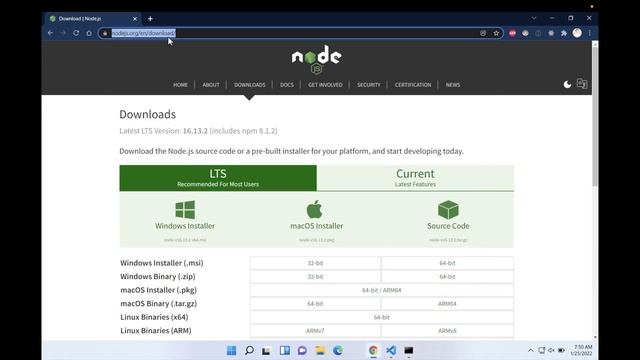Switch to Chrome on the taskbar
This screenshot has width=640, height=360.
tap(373, 350)
